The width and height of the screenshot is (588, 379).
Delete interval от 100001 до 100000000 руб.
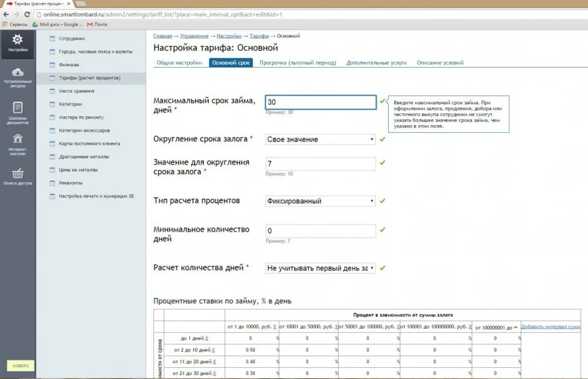[470, 327]
